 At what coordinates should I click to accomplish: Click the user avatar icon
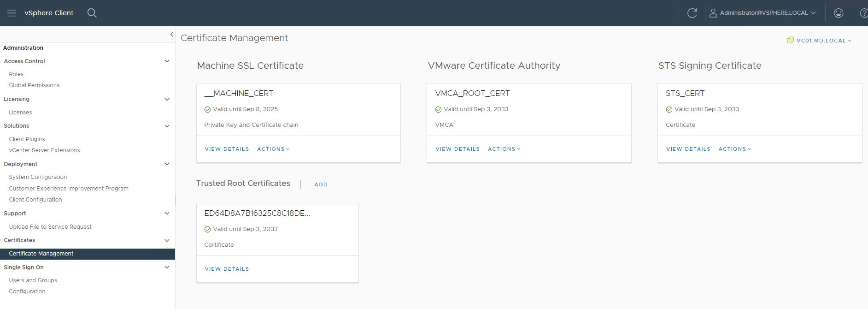click(x=713, y=13)
